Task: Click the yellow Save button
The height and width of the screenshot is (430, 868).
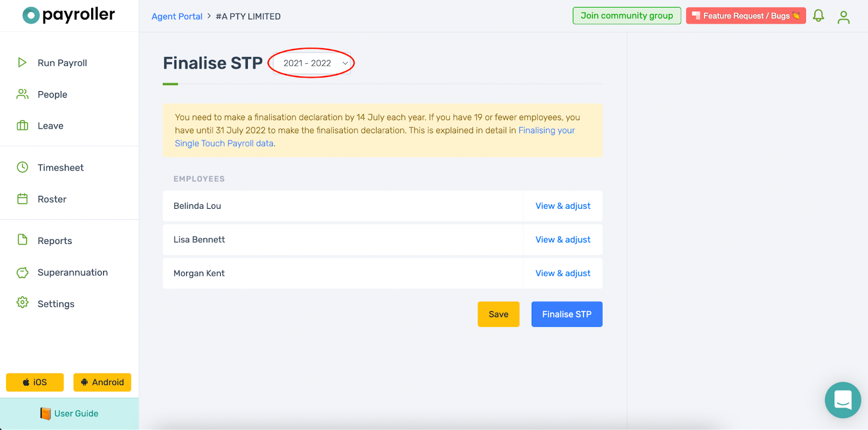Action: coord(499,314)
